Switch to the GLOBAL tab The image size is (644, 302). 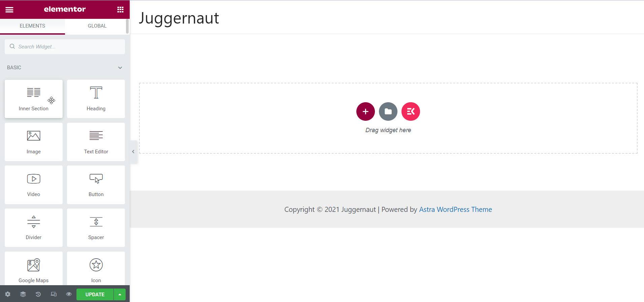point(97,26)
